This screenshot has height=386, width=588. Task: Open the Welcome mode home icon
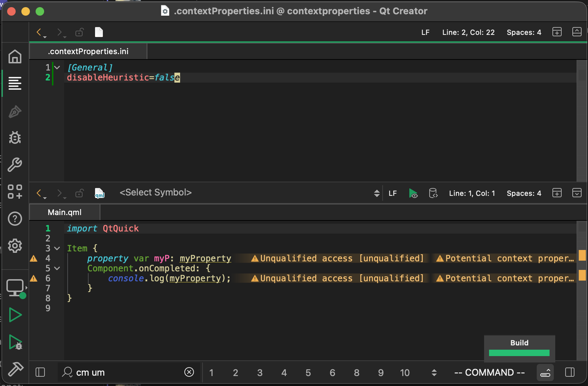pyautogui.click(x=15, y=57)
